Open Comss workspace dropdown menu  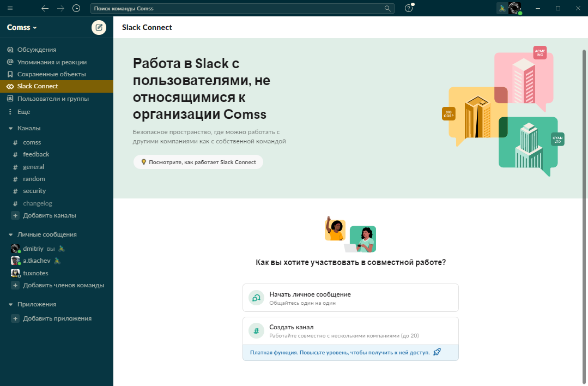[22, 27]
